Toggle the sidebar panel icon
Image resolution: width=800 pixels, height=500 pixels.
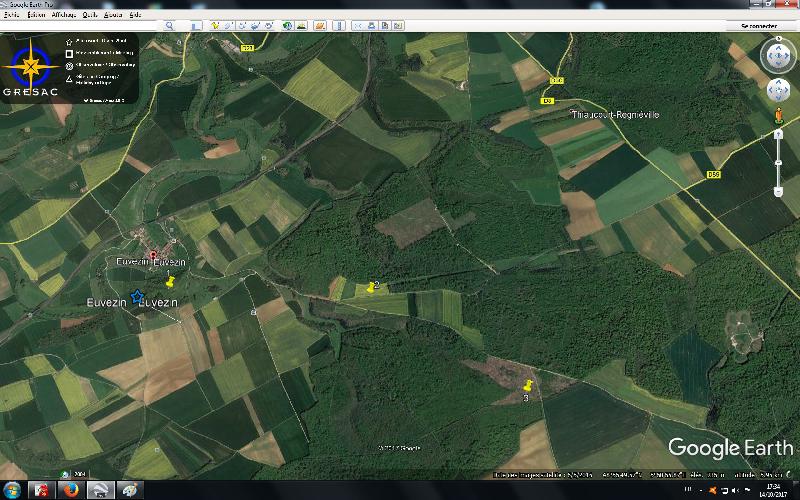196,26
